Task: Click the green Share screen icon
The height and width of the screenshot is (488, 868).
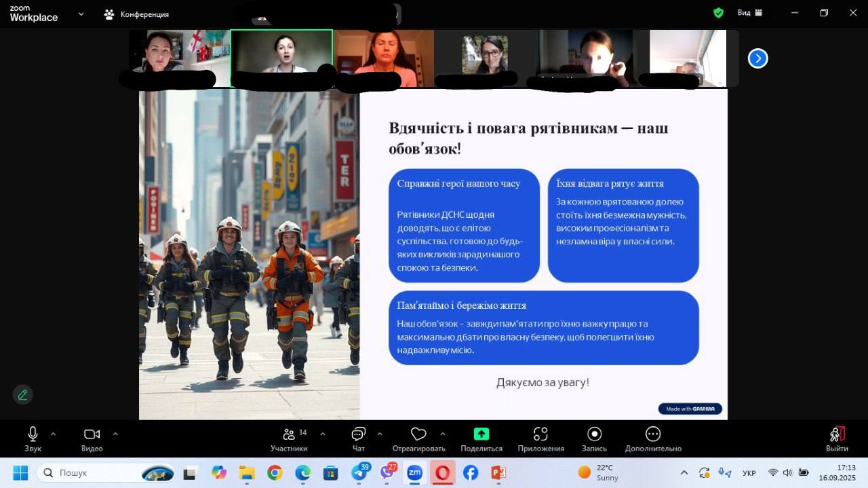Action: tap(481, 434)
